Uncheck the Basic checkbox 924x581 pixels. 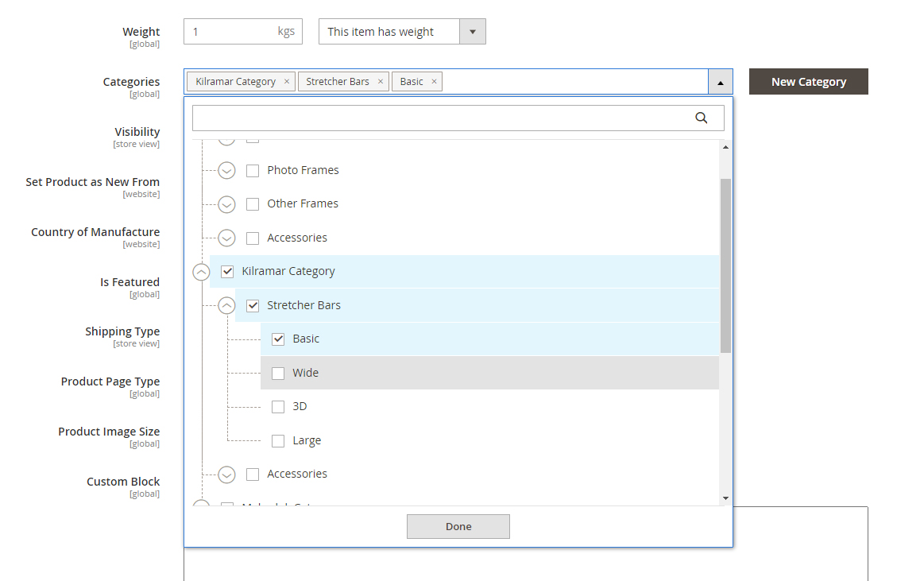point(278,339)
